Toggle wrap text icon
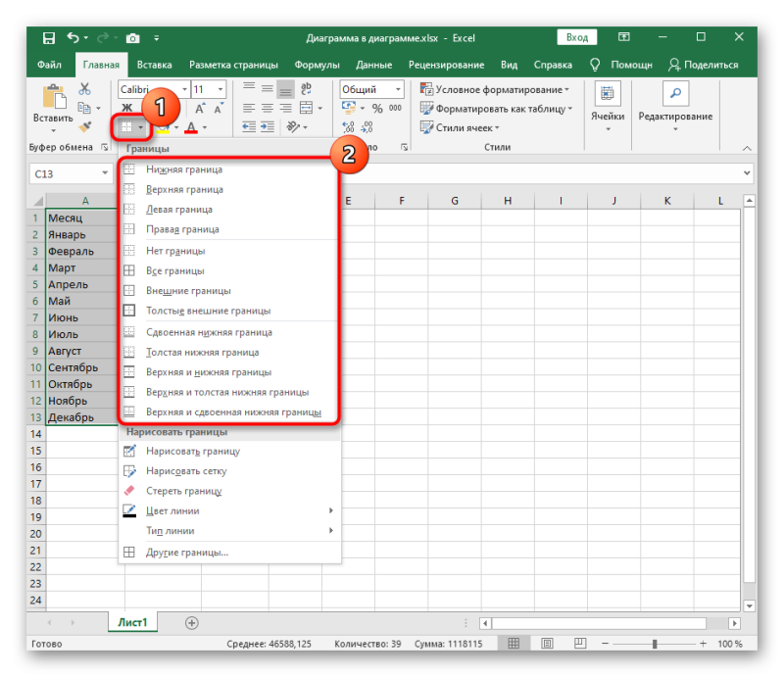784x677 pixels. (x=306, y=89)
